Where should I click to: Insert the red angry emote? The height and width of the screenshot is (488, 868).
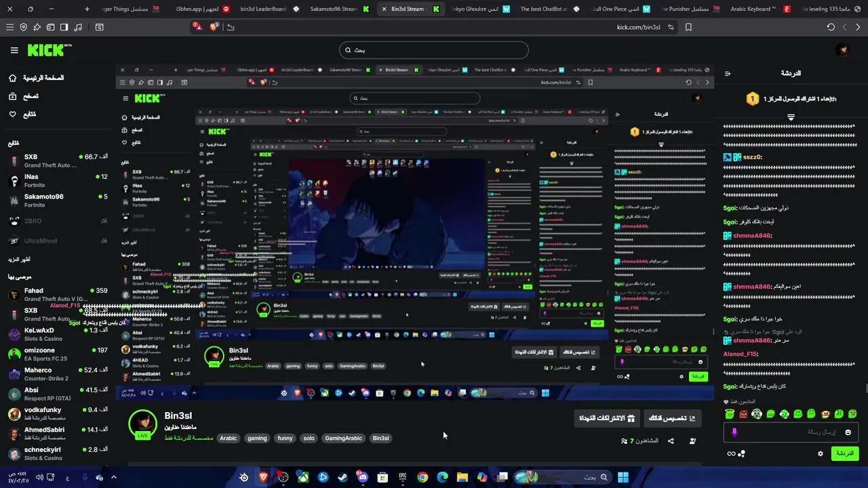coord(743,413)
